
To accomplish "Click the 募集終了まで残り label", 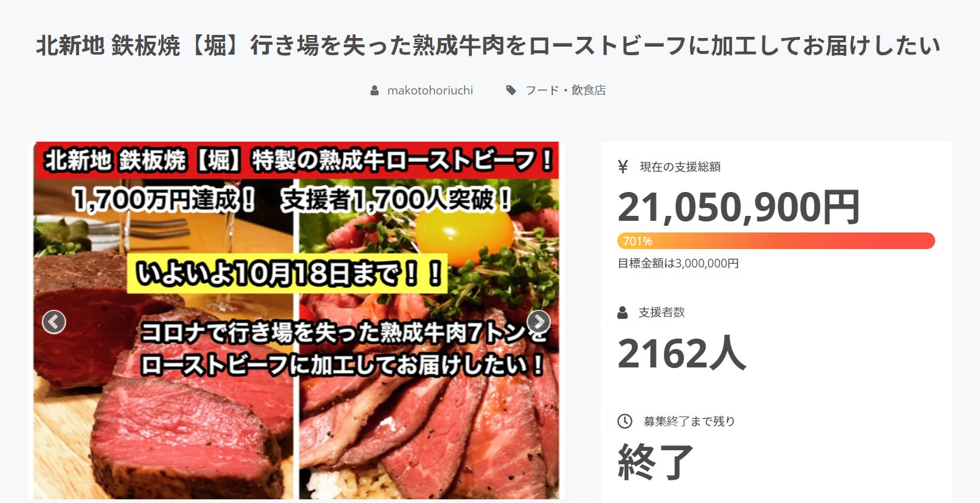I will pyautogui.click(x=689, y=421).
